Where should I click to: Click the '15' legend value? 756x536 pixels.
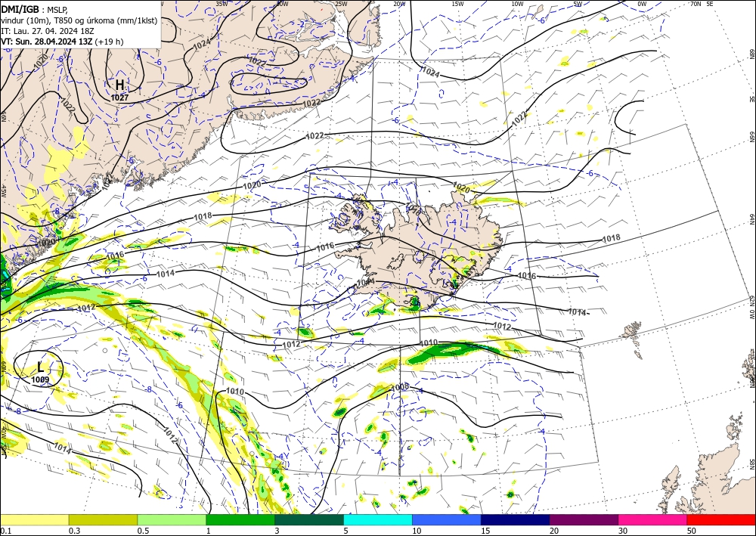tap(485, 531)
